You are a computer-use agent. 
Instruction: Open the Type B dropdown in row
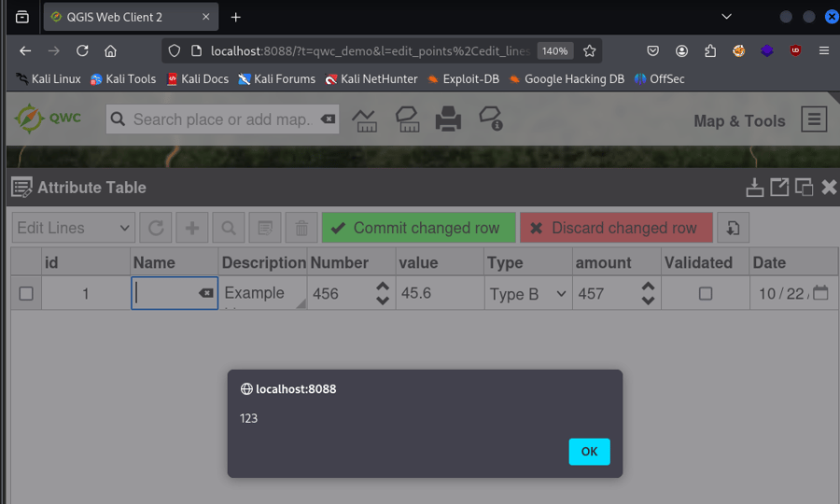[528, 294]
